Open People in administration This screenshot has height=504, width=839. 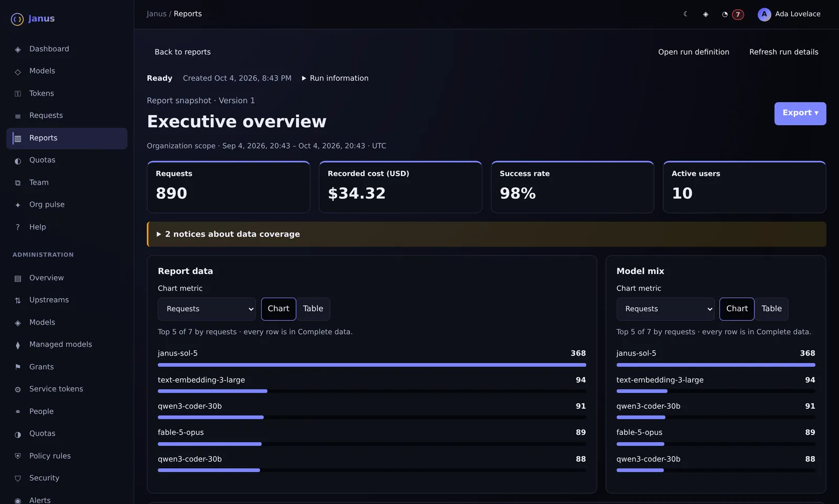(x=67, y=412)
